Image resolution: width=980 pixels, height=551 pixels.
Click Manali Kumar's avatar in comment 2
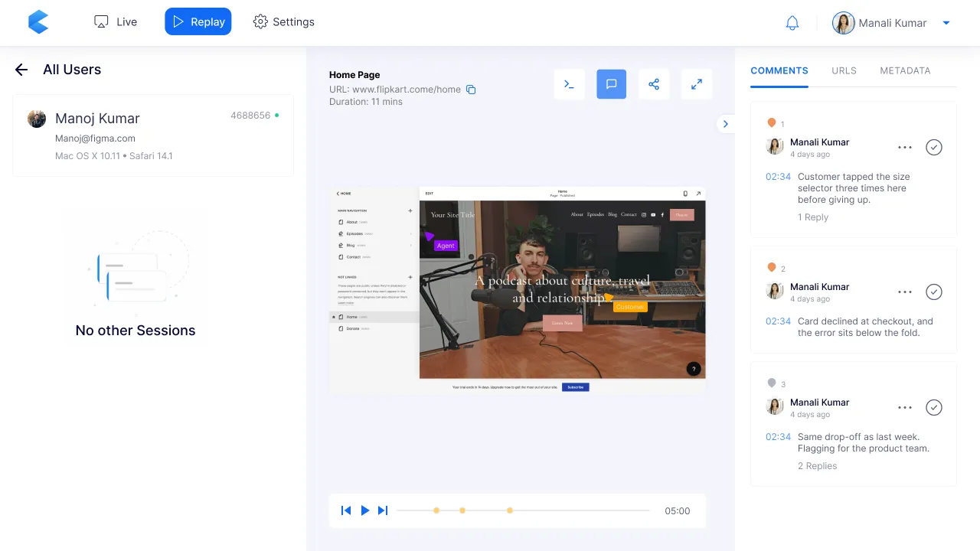[x=775, y=292]
